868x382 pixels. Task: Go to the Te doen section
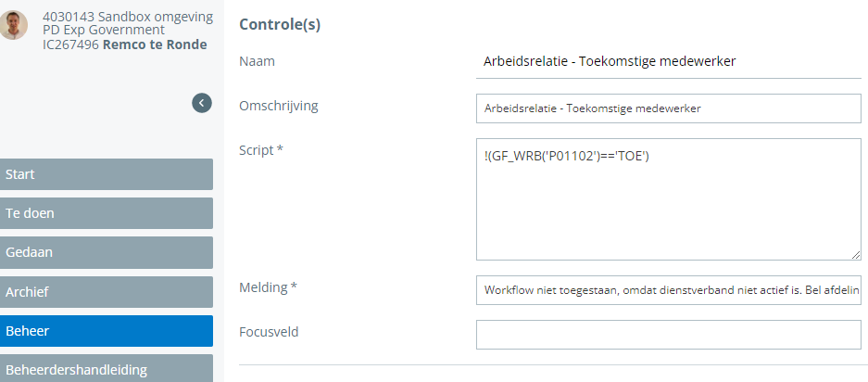(x=107, y=213)
